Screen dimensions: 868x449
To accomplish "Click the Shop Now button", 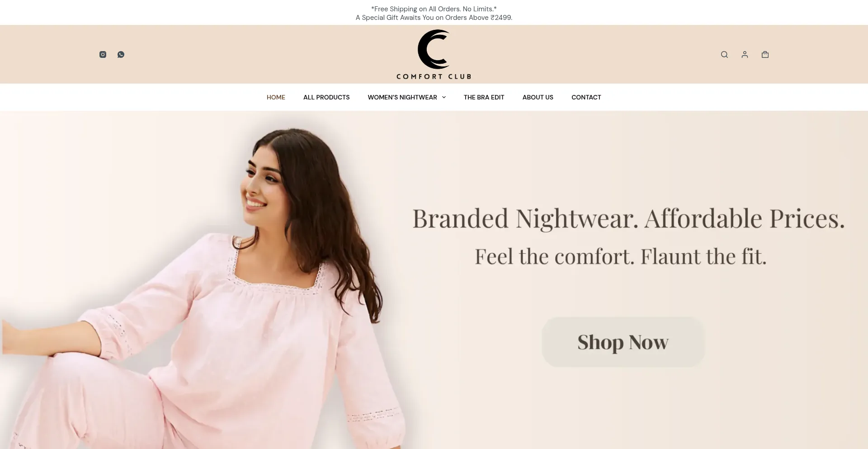I will click(x=623, y=342).
